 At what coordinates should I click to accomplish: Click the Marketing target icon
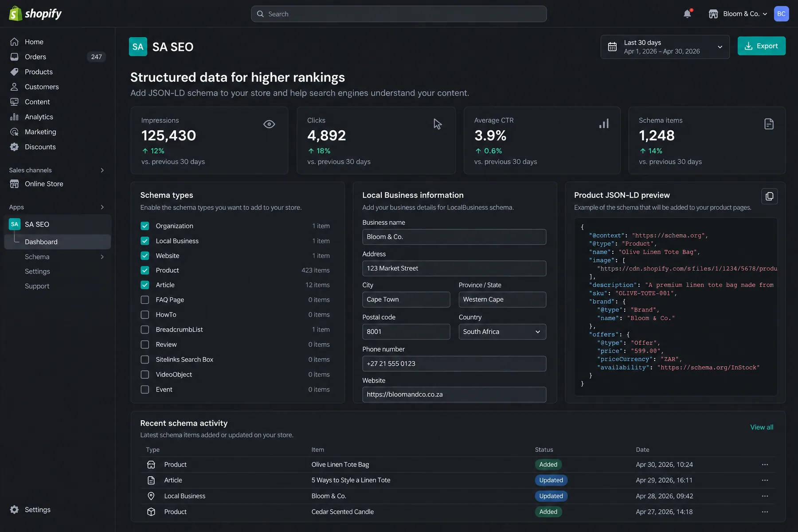click(x=15, y=132)
